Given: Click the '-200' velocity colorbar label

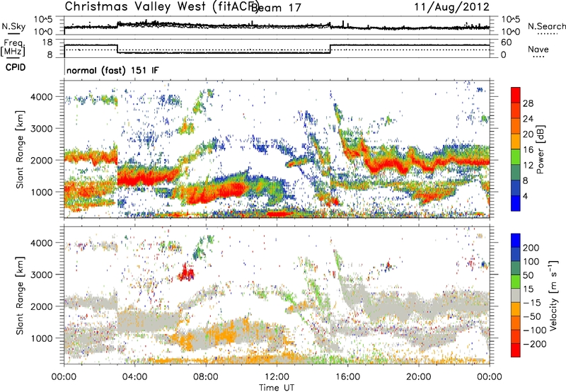Looking at the screenshot, I should (535, 344).
